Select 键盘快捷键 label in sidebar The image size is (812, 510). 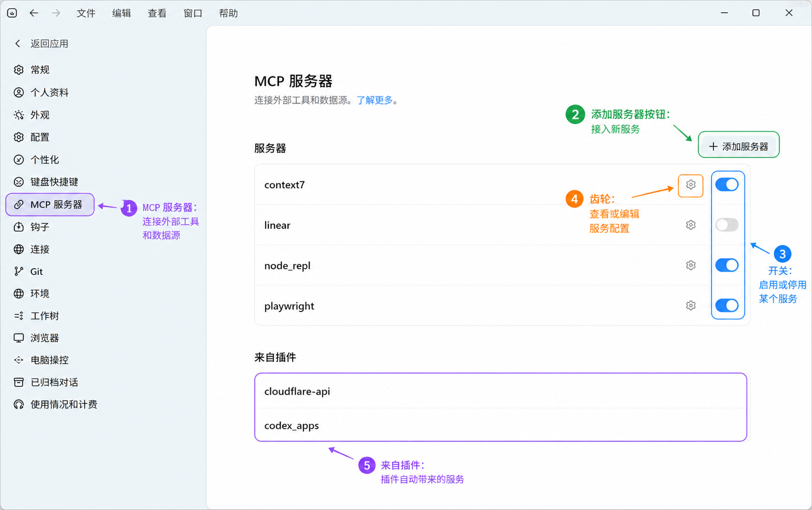click(54, 182)
